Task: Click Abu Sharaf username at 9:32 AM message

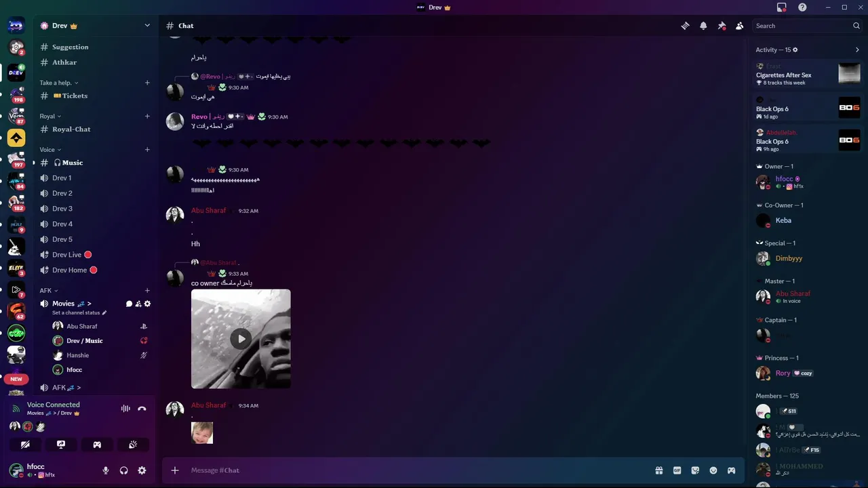Action: point(208,211)
